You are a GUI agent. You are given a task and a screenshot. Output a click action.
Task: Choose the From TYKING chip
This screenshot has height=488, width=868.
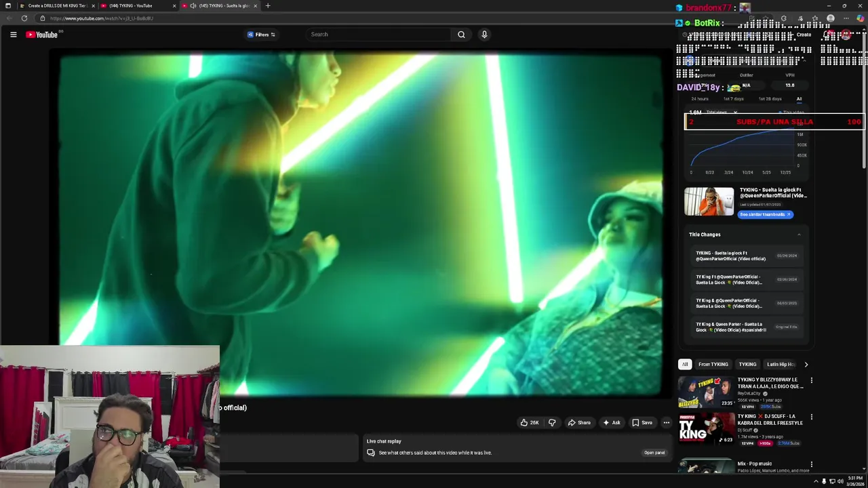[713, 364]
